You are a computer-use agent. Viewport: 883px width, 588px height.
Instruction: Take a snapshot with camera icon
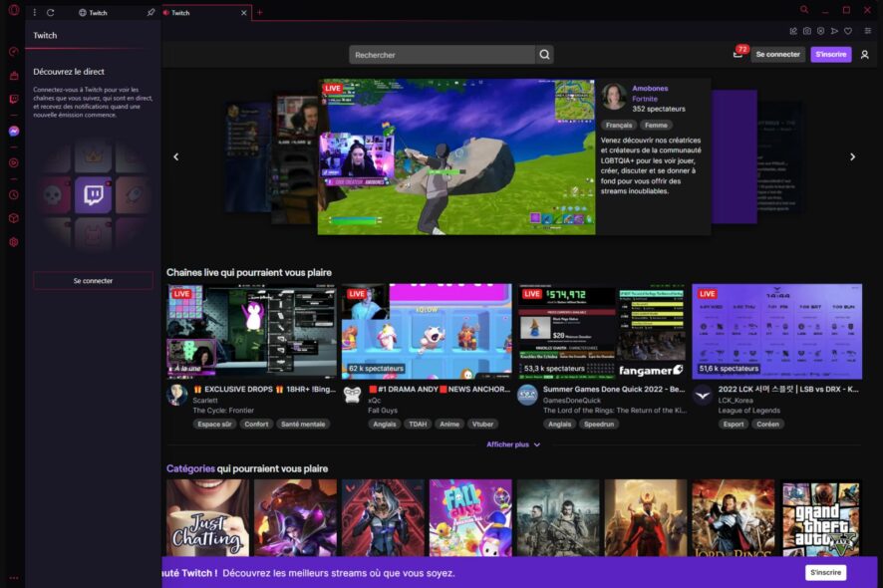pyautogui.click(x=807, y=31)
